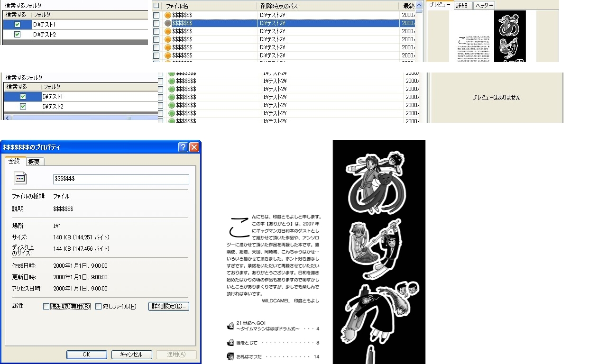Click the location value I:¥1
This screenshot has width=607, height=364.
58,226
